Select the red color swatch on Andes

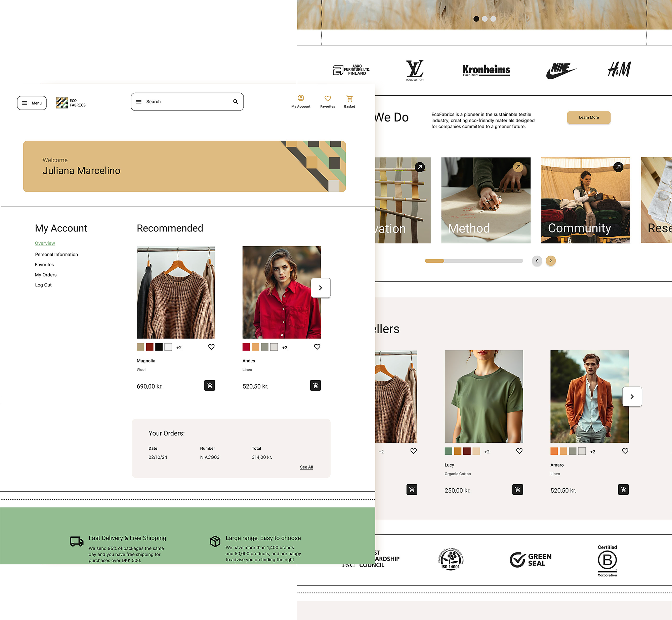point(246,347)
